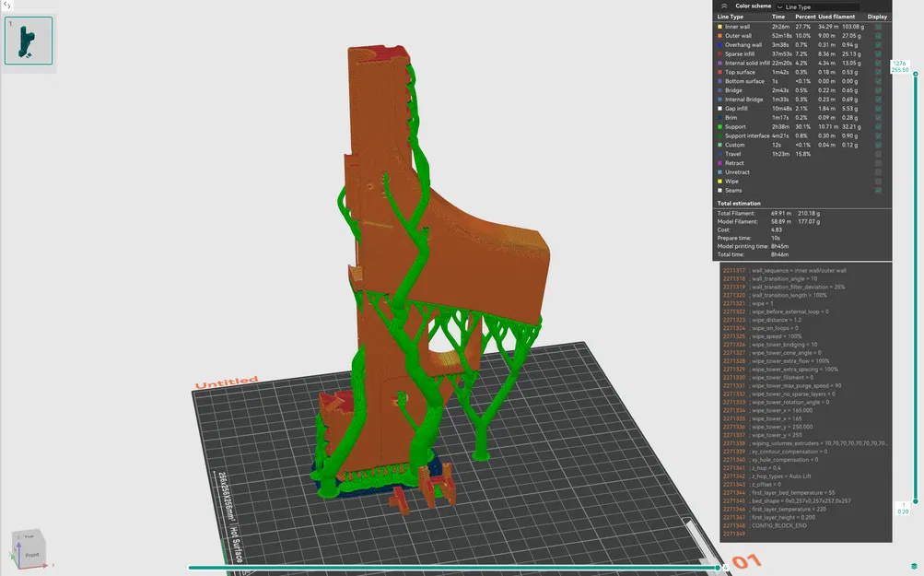This screenshot has width=924, height=576.
Task: Click the view orientation cube showing Front
Action: coord(29,548)
